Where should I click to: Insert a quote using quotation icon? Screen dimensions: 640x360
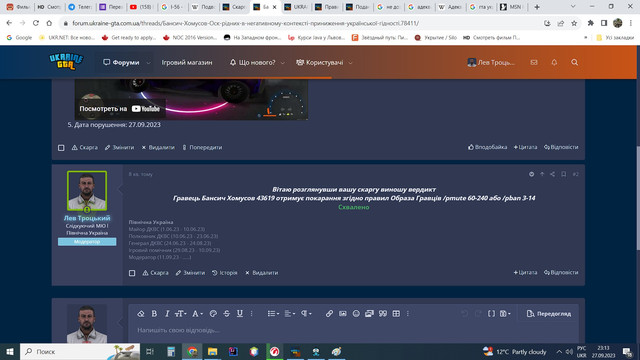(x=382, y=313)
